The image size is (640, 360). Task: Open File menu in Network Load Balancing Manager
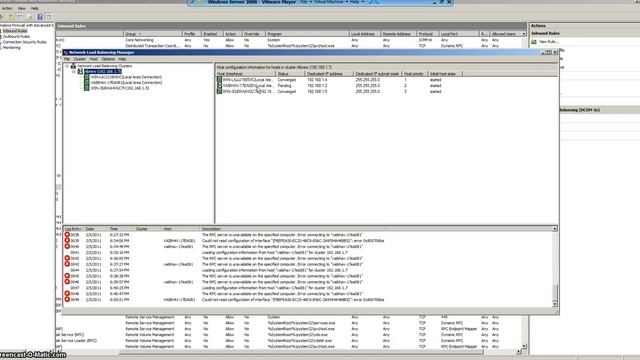(67, 59)
